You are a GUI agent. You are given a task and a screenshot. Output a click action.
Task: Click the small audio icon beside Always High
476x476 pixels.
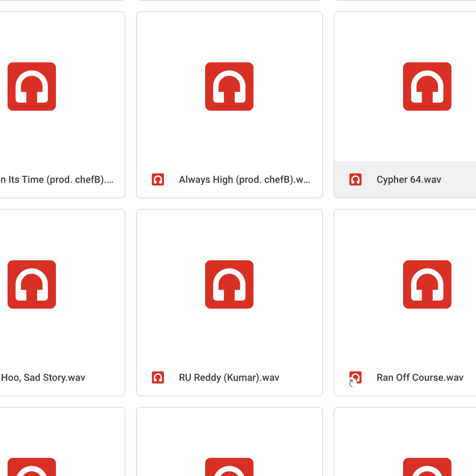[x=158, y=179]
